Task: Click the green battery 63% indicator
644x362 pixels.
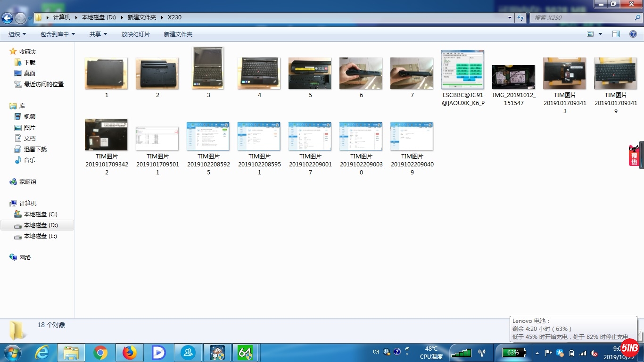Action: point(513,352)
